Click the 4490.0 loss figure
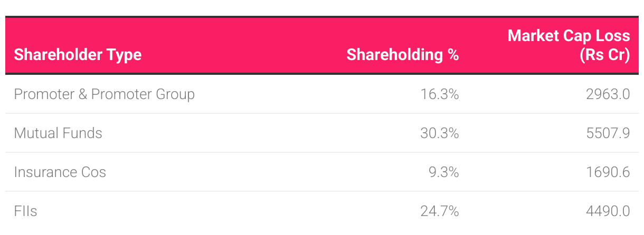The height and width of the screenshot is (235, 644). tap(607, 211)
